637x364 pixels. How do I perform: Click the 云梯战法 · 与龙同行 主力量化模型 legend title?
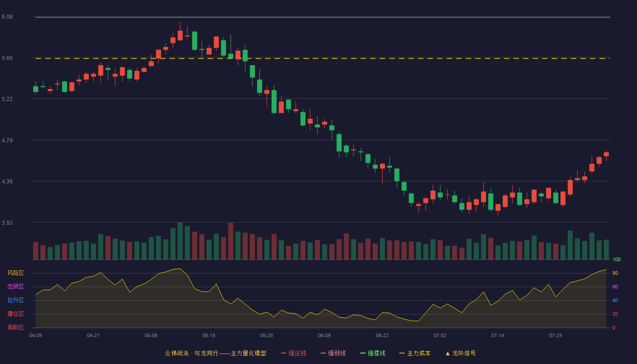[x=216, y=353]
